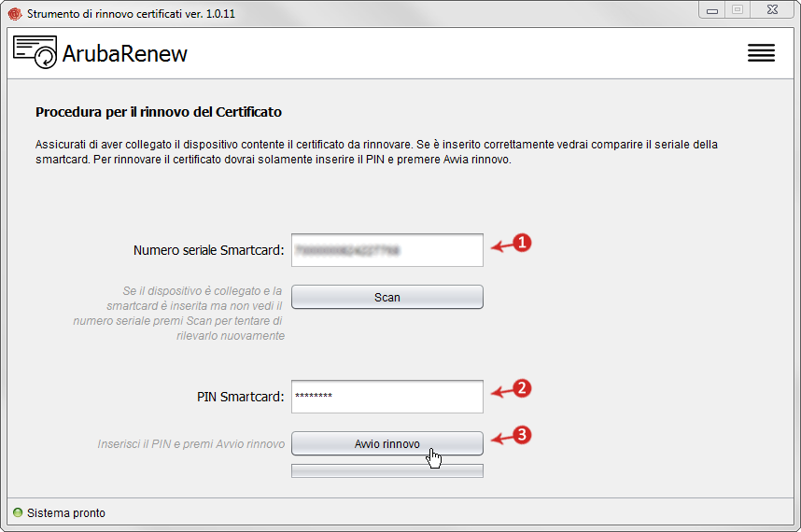The height and width of the screenshot is (532, 801).
Task: Maximize the ArubaRenew window
Action: point(738,10)
